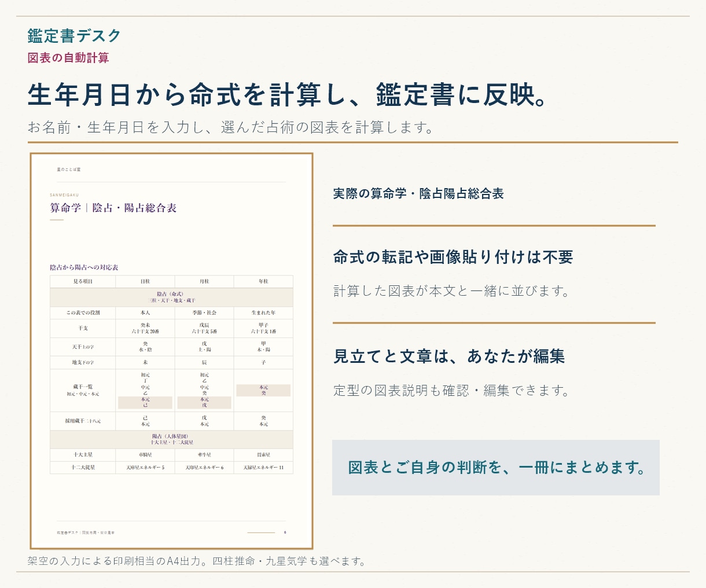Viewport: 706px width, 588px height.
Task: Click the 日柱 column header
Action: (145, 281)
